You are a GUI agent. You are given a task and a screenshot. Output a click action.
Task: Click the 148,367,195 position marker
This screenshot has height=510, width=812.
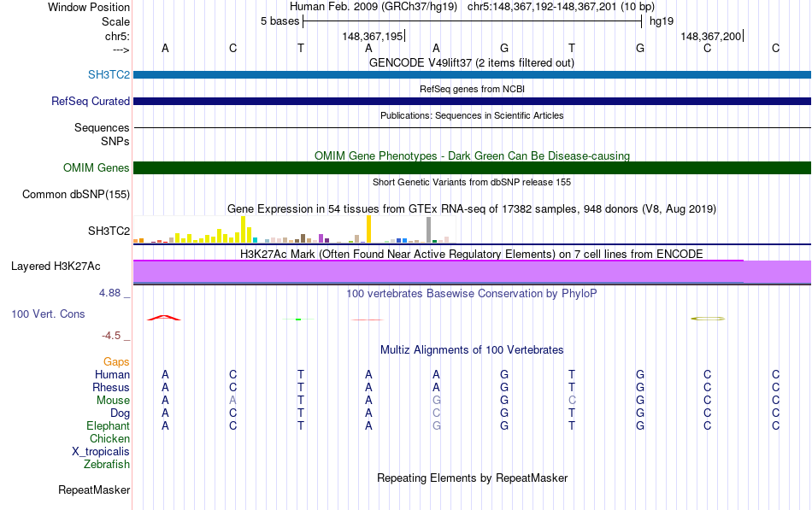click(x=373, y=36)
